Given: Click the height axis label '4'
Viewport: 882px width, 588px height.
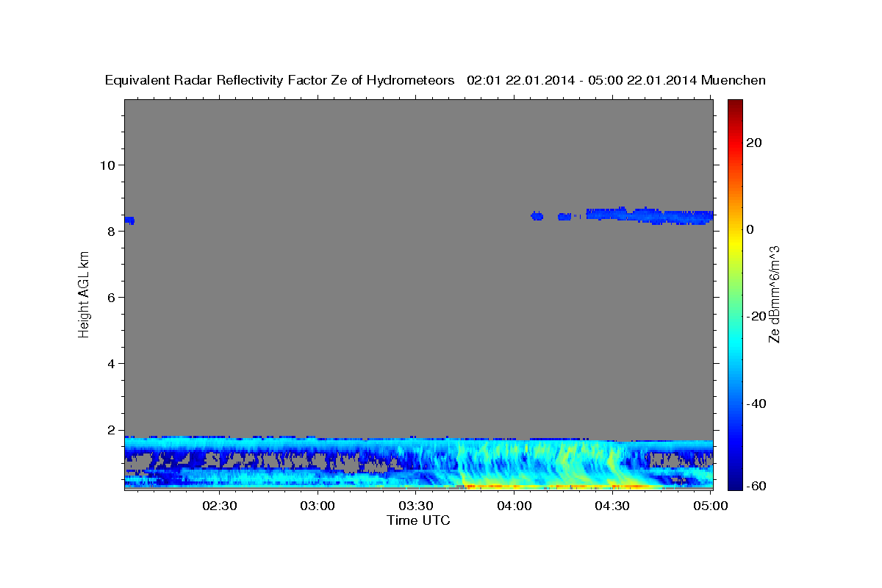Looking at the screenshot, I should (x=110, y=363).
